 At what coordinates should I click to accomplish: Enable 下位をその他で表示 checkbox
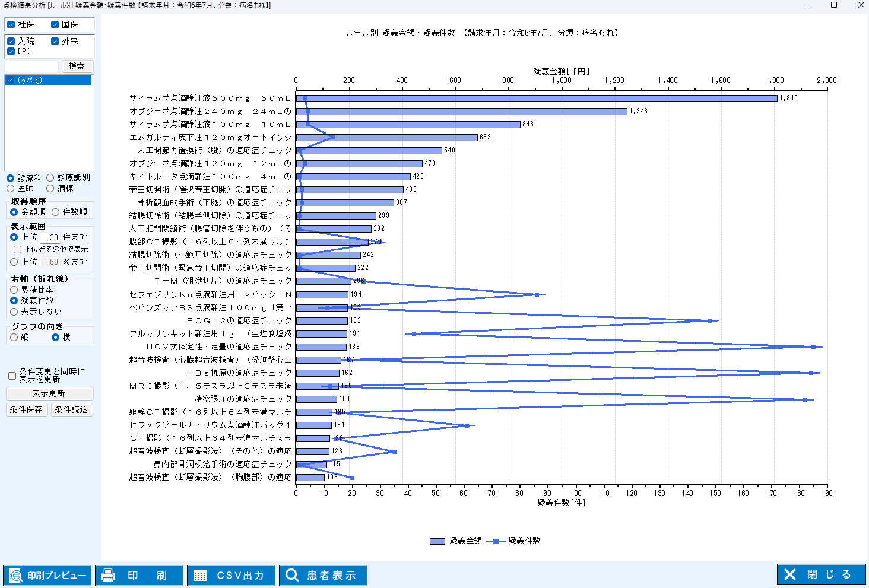click(x=18, y=249)
